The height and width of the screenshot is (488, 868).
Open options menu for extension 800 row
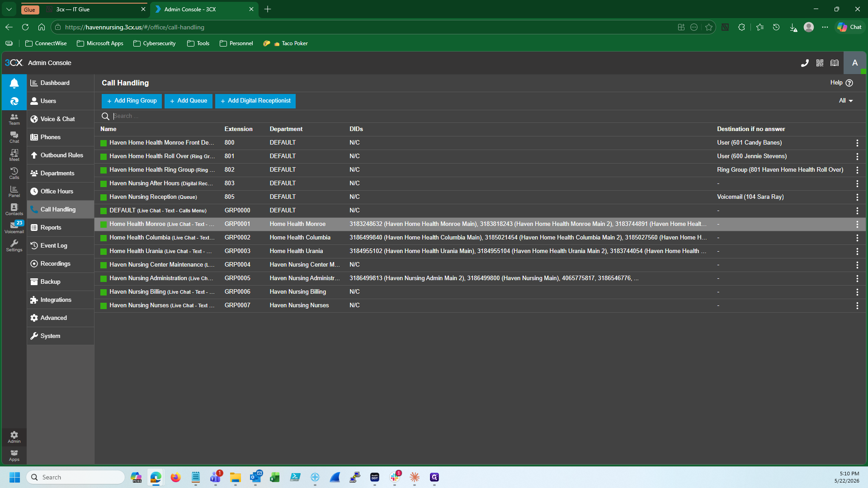point(857,143)
